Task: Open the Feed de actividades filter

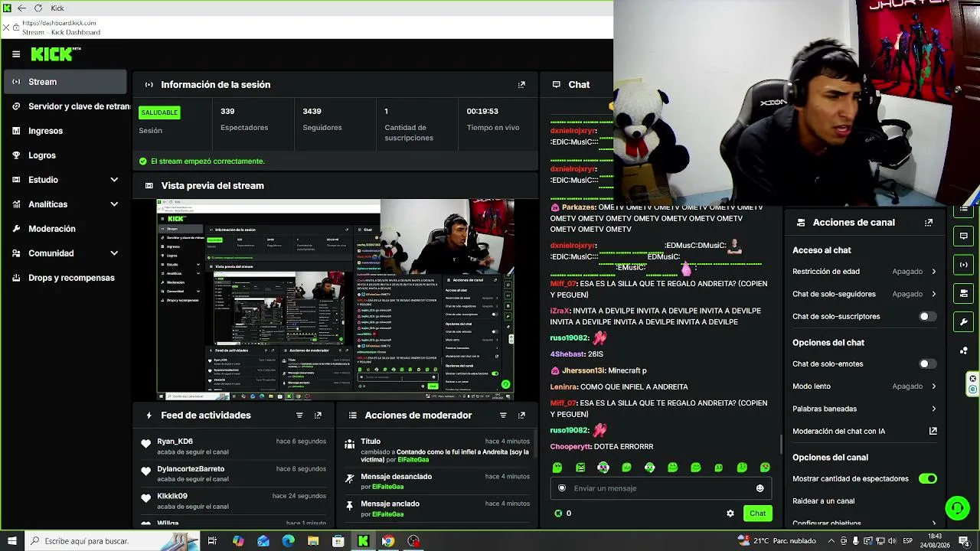Action: coord(299,416)
